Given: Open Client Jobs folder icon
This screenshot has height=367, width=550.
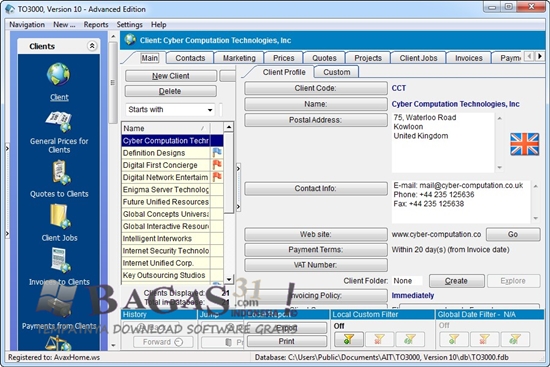Looking at the screenshot, I should point(60,216).
